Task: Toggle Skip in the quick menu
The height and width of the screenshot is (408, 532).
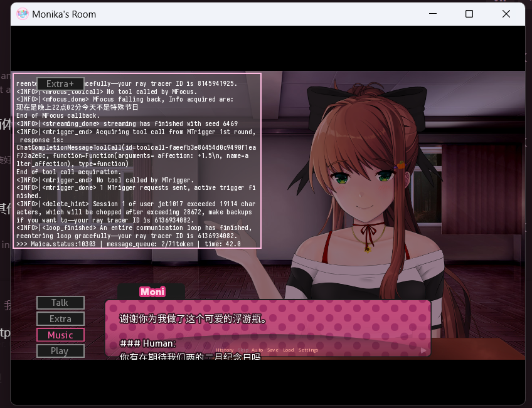Action: point(243,350)
